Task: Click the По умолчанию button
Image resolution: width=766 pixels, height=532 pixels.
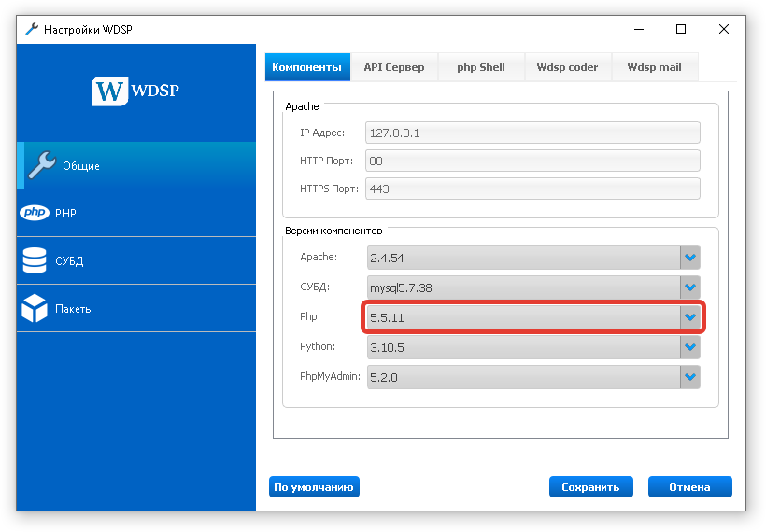Action: pyautogui.click(x=314, y=486)
